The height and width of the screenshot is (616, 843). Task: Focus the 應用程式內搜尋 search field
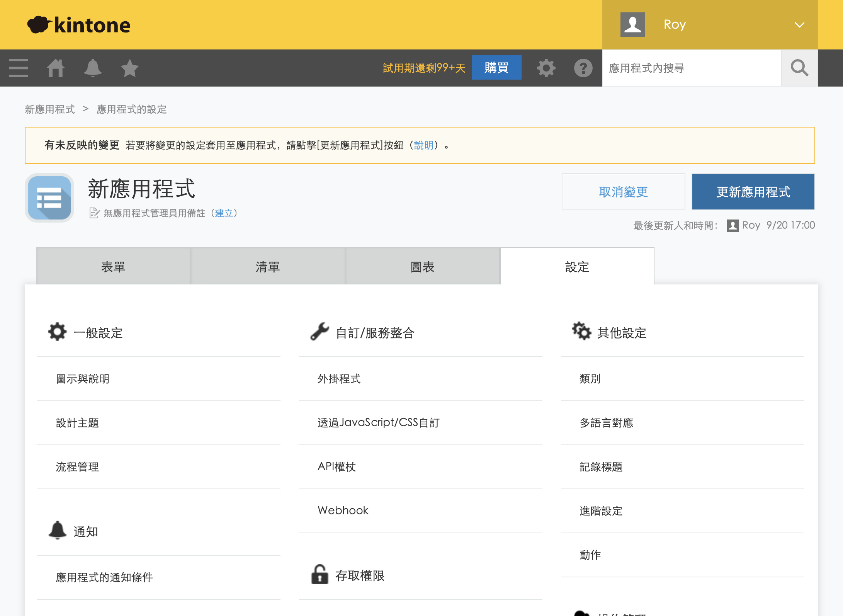click(692, 68)
